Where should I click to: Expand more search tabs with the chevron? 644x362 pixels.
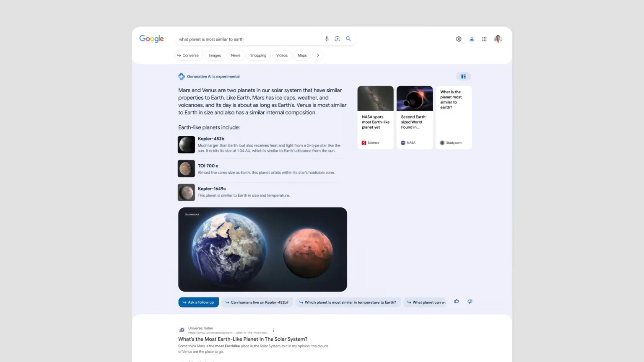click(x=318, y=55)
